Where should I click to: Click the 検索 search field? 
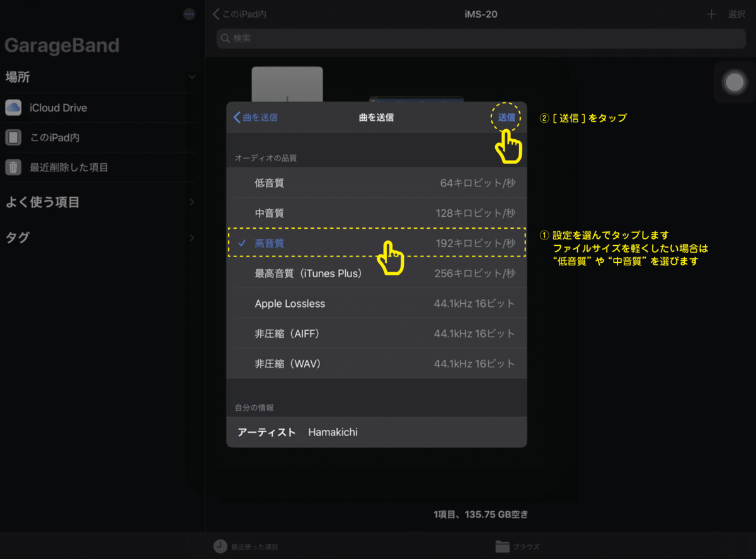click(x=481, y=38)
